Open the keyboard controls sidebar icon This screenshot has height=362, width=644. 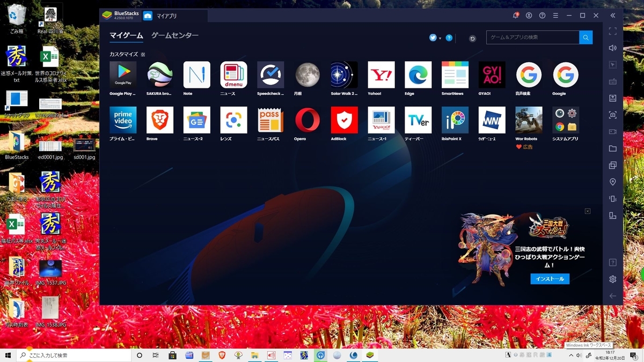click(x=613, y=82)
